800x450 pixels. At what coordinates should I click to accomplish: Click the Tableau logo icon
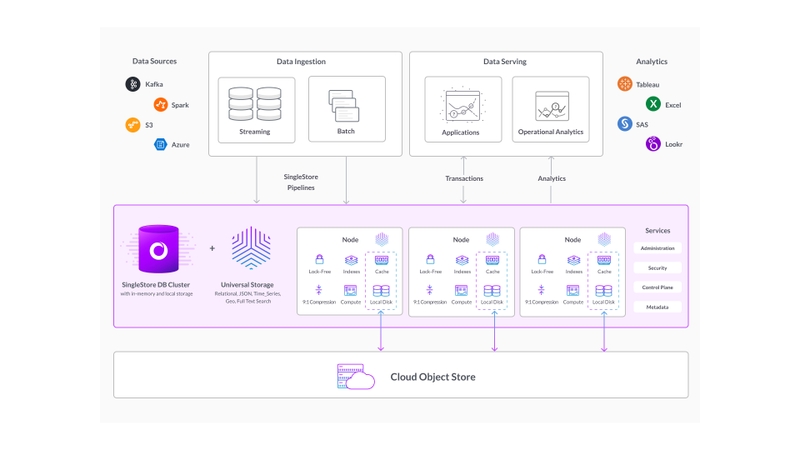(624, 84)
